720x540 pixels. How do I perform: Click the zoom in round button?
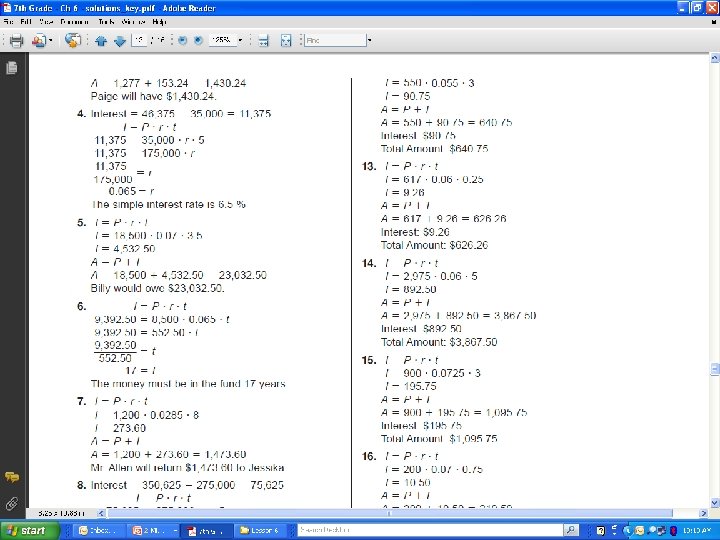point(198,40)
